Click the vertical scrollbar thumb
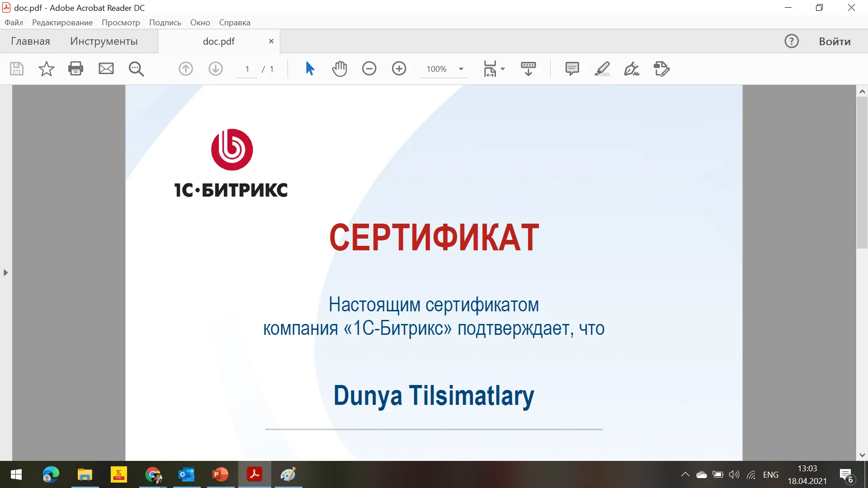 pyautogui.click(x=862, y=173)
